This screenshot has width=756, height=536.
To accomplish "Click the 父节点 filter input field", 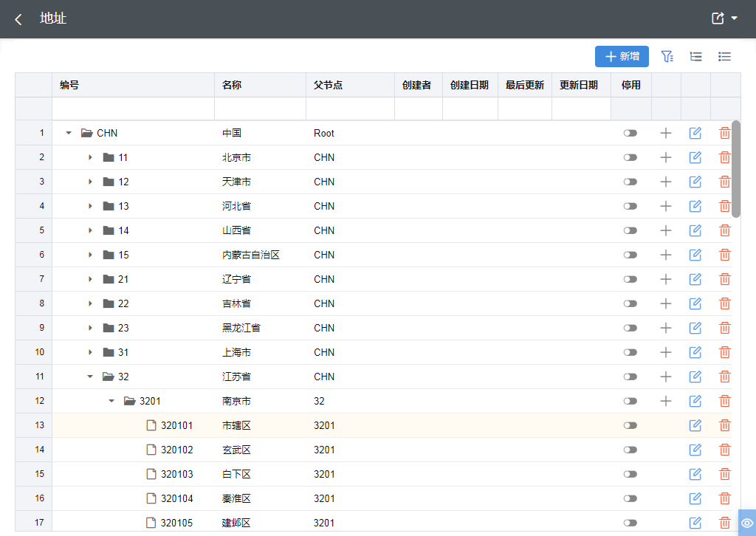I will (350, 109).
